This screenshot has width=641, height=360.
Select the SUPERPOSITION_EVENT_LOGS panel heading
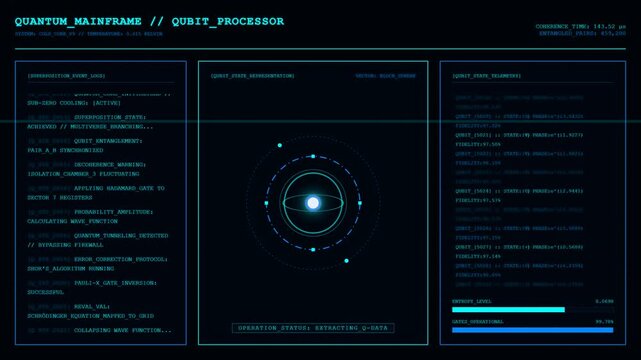pos(66,76)
